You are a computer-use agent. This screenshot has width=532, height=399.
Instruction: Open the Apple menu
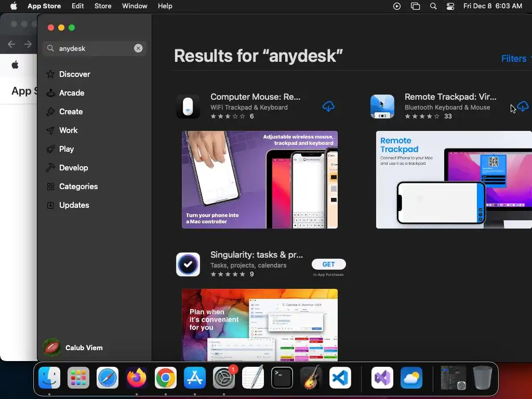tap(14, 6)
